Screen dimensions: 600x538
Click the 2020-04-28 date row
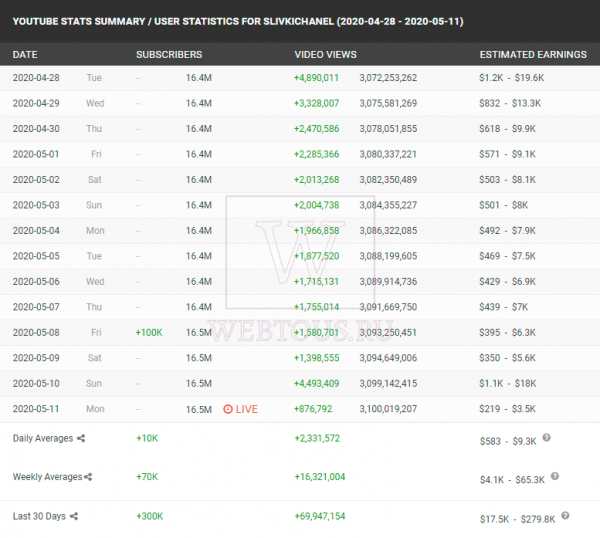click(300, 78)
